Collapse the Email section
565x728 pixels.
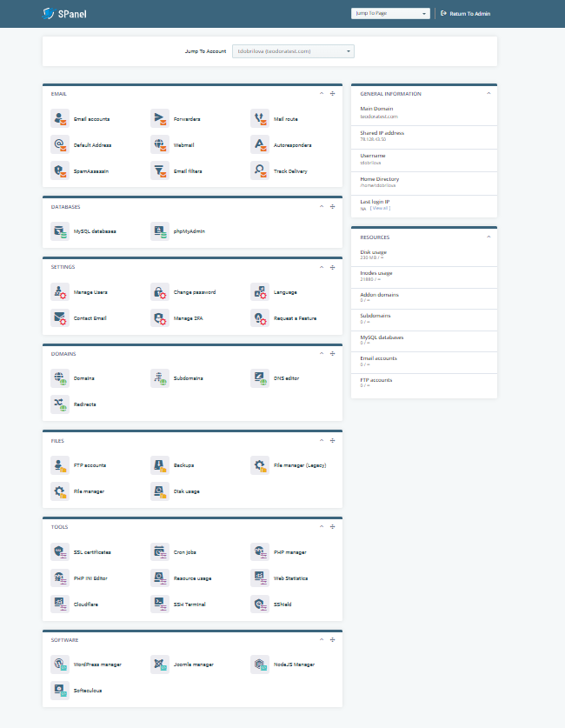point(322,93)
